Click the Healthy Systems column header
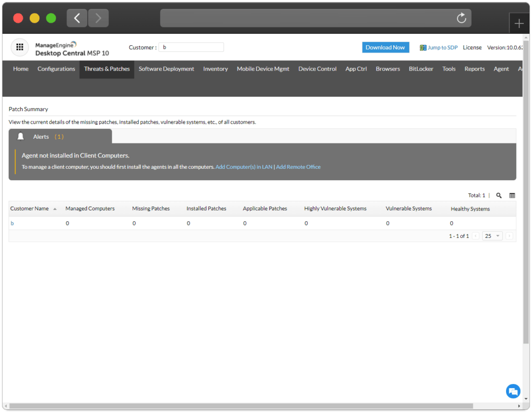This screenshot has height=412, width=532. tap(470, 209)
